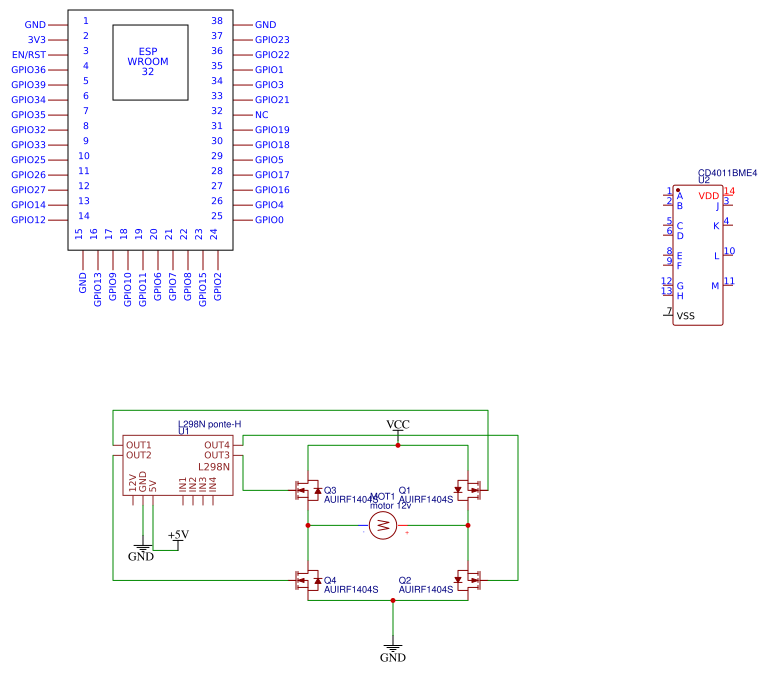Click the red junction dot at VCC

click(398, 445)
